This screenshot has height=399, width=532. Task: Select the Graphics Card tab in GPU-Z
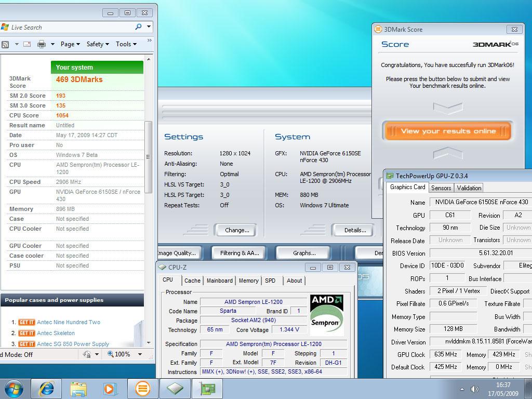point(407,187)
